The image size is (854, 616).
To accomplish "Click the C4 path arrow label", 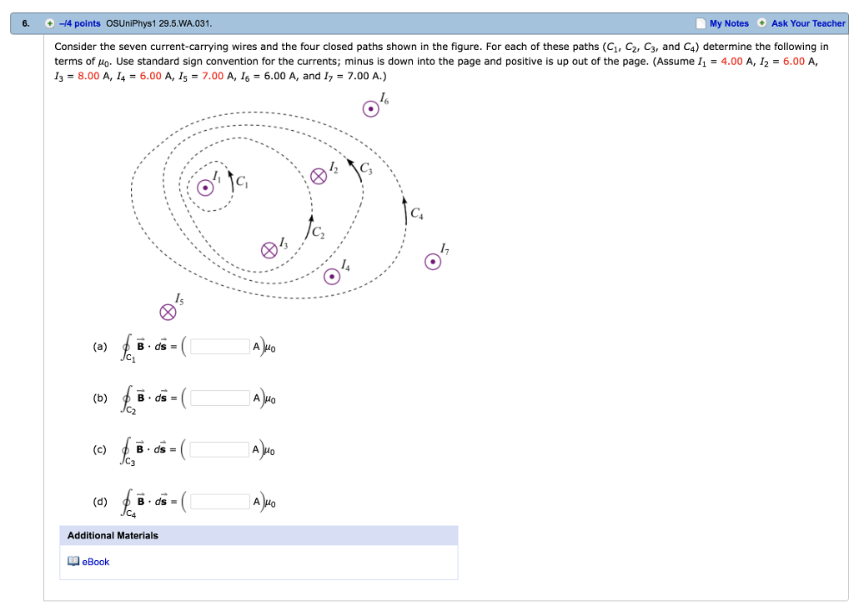I will [x=417, y=213].
